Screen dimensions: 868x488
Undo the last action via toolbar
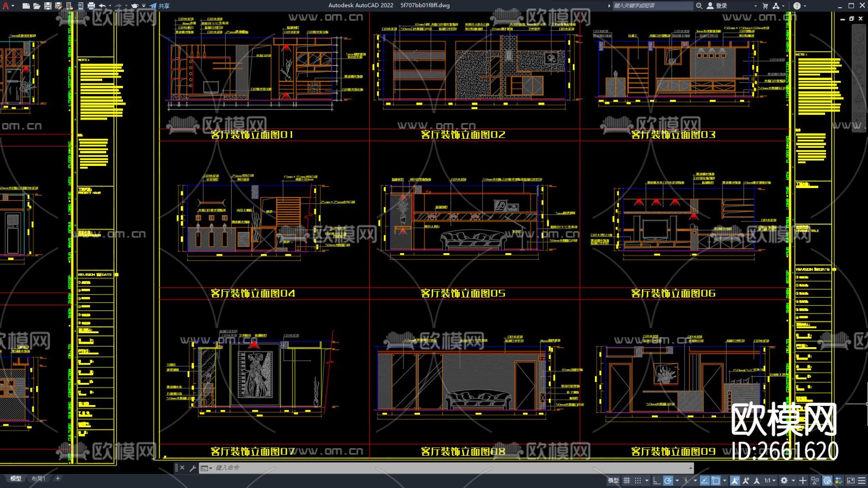pos(102,6)
